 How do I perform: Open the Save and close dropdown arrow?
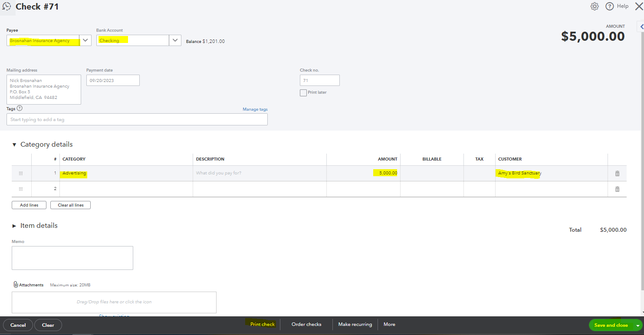point(637,325)
